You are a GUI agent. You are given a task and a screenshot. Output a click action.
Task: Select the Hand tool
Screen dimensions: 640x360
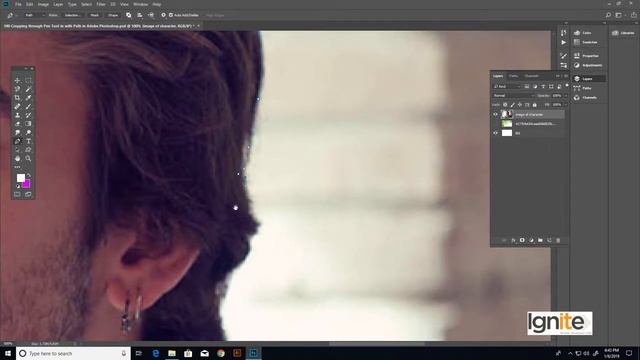17,158
